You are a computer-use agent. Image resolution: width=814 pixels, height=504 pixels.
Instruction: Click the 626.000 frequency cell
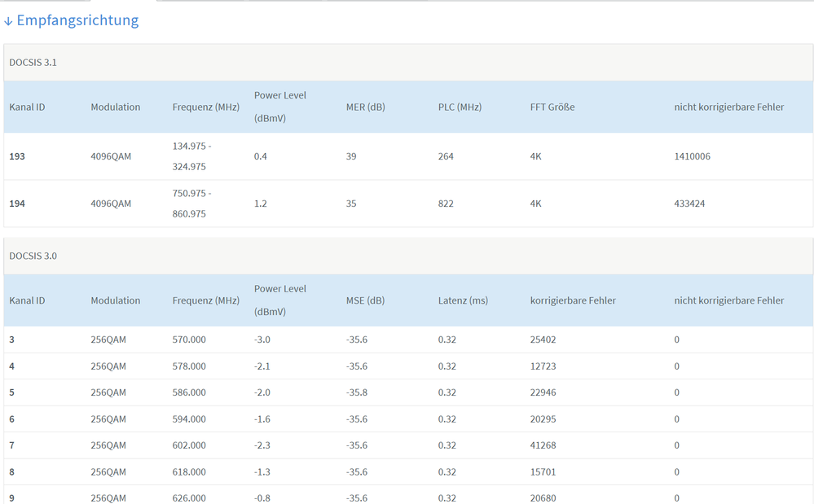tap(189, 497)
